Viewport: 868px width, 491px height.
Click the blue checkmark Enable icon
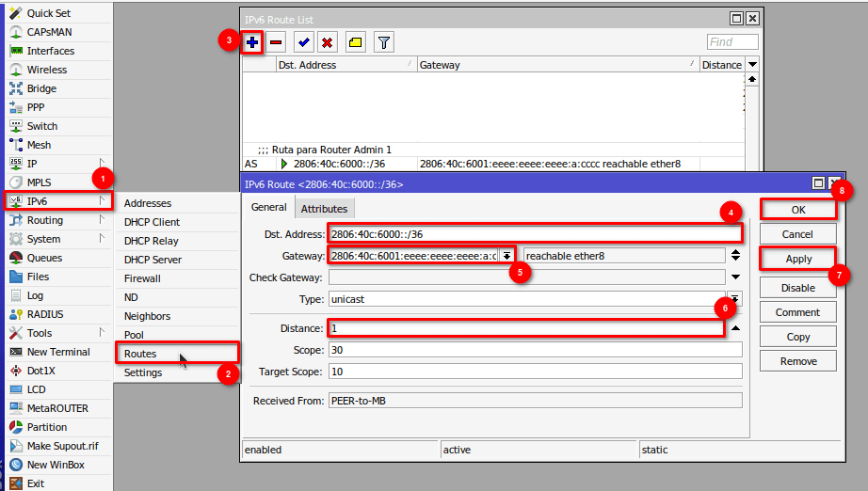(x=303, y=42)
